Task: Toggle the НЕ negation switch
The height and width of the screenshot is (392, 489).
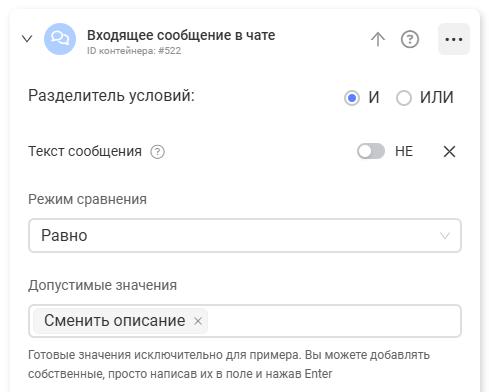Action: (x=371, y=151)
